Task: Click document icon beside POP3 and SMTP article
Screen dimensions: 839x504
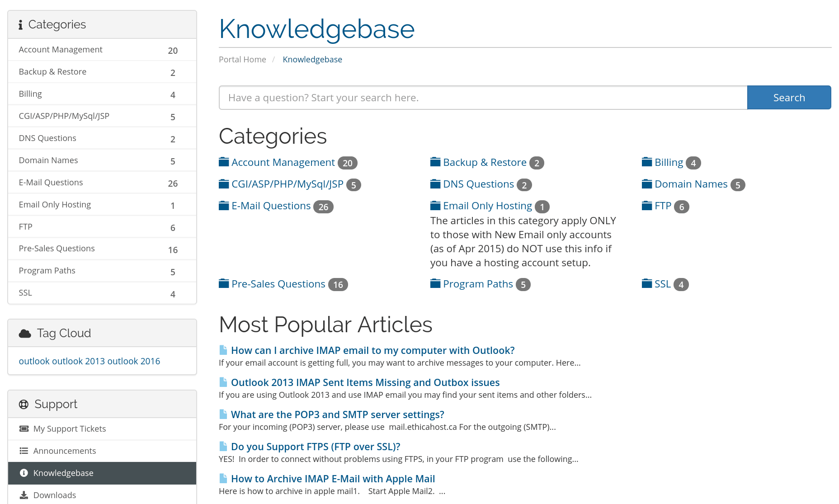Action: tap(223, 414)
